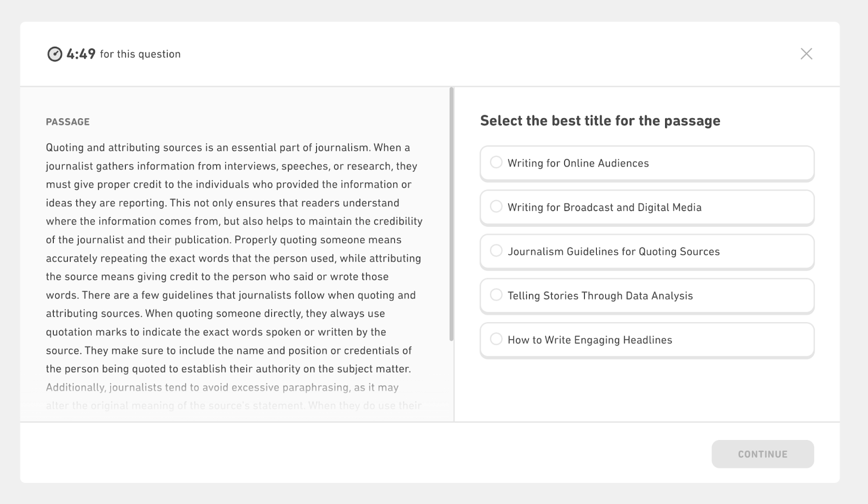Click the 'Journalism Guidelines for Quoting Sources' label text
The image size is (868, 504).
click(614, 252)
